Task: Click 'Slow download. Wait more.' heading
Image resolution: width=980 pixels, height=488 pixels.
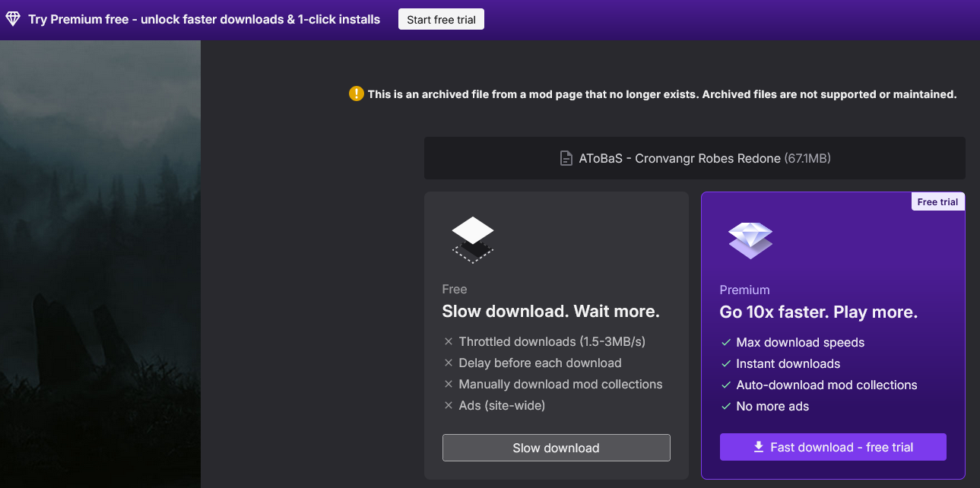Action: click(550, 312)
